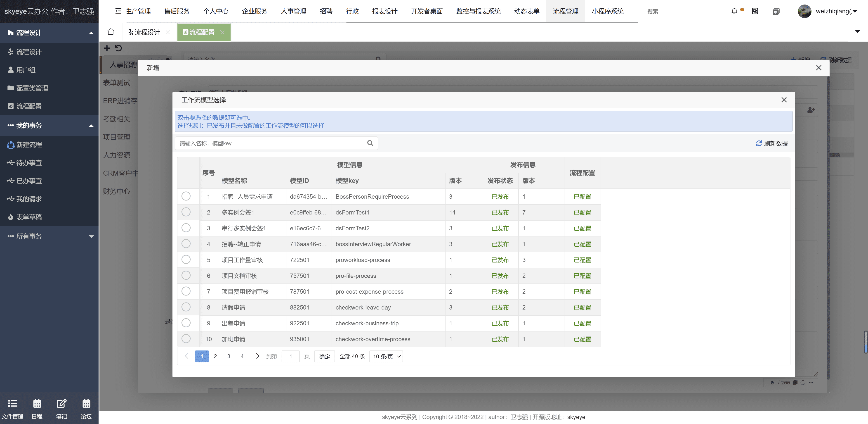Screen dimensions: 868x424
Task: Click the 刷新数据 refresh button in dialog
Action: coord(772,143)
